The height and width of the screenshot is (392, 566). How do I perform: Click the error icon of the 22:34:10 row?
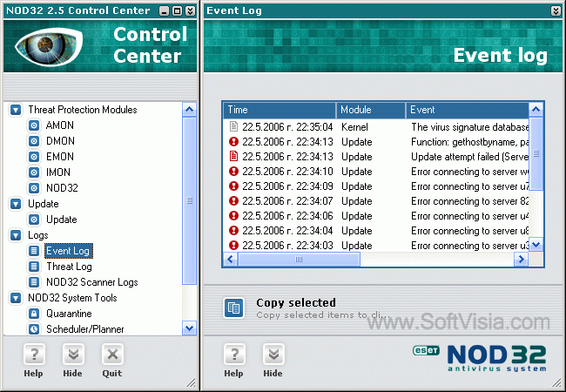233,171
